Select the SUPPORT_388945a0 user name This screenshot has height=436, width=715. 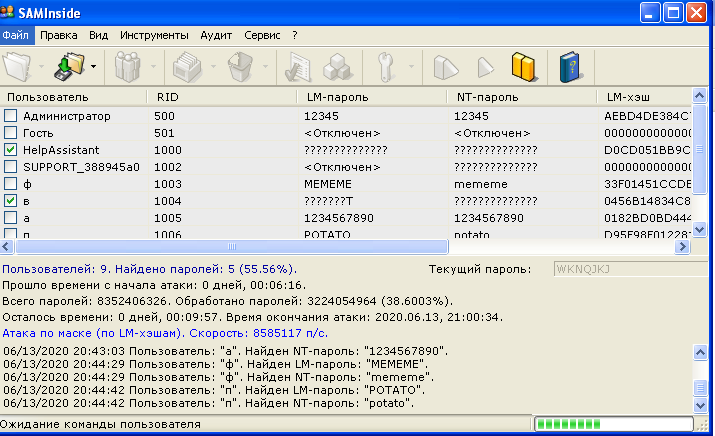tap(81, 167)
